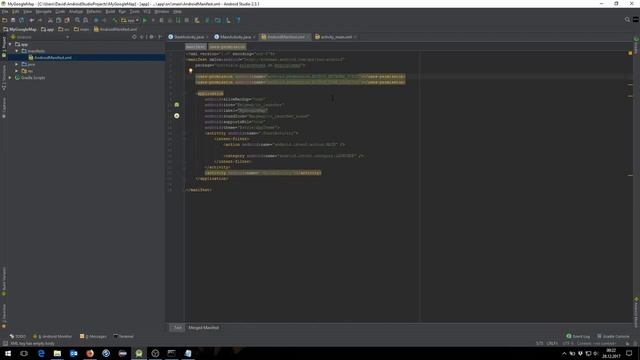This screenshot has width=640, height=360.
Task: Open the File menu
Action: click(x=4, y=12)
